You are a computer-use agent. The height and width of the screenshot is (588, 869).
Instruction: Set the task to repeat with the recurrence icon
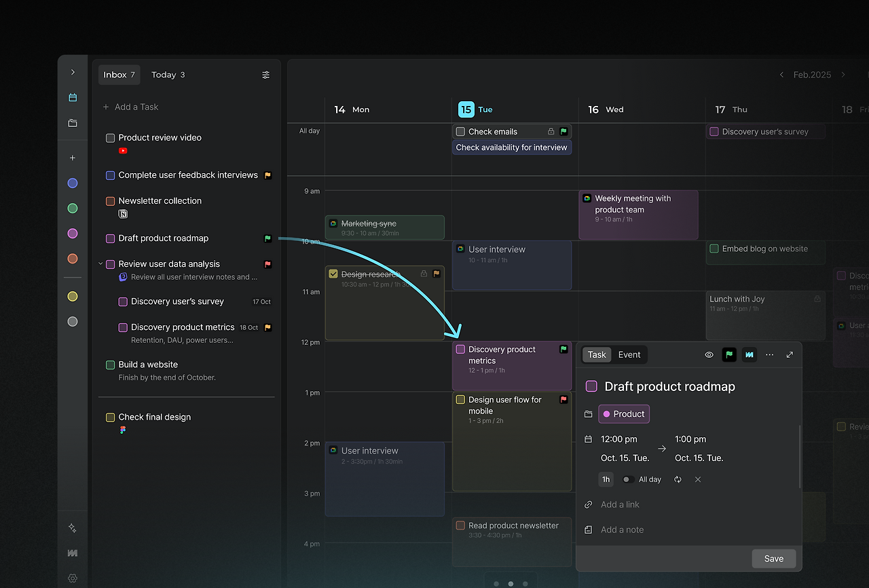tap(678, 479)
